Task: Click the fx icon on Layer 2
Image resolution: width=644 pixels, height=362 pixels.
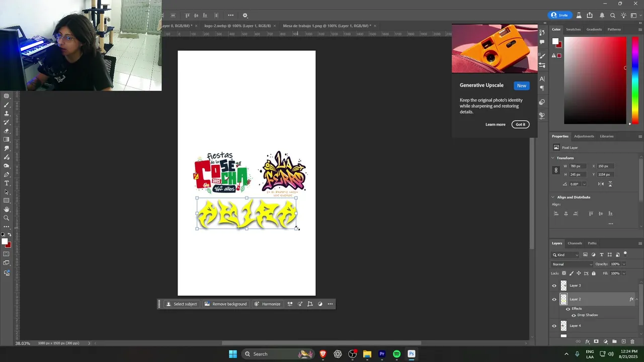Action: (631, 299)
